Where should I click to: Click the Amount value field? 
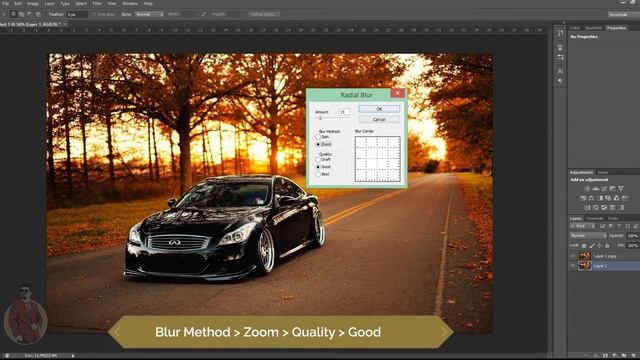[x=344, y=112]
